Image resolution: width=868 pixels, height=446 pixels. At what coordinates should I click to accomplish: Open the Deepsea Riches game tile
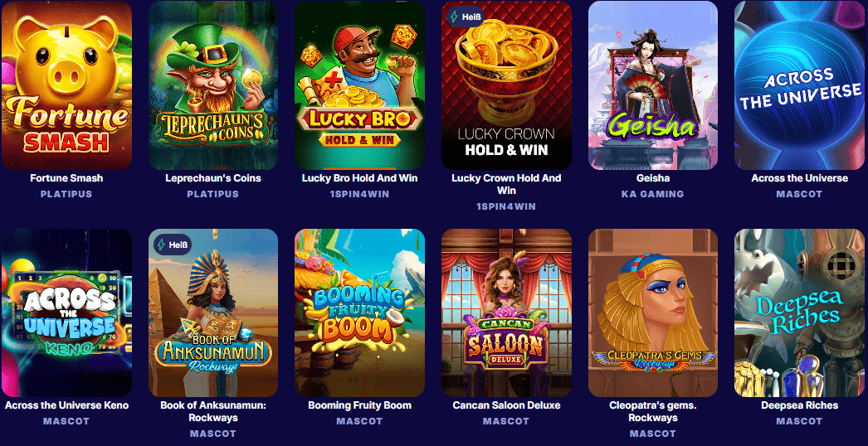[x=799, y=313]
